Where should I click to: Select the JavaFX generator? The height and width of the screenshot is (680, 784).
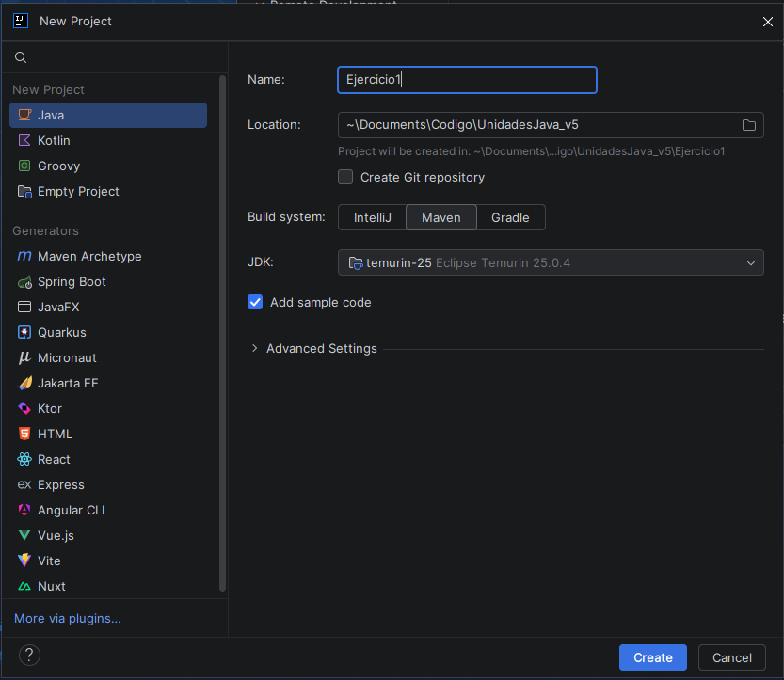(x=108, y=307)
